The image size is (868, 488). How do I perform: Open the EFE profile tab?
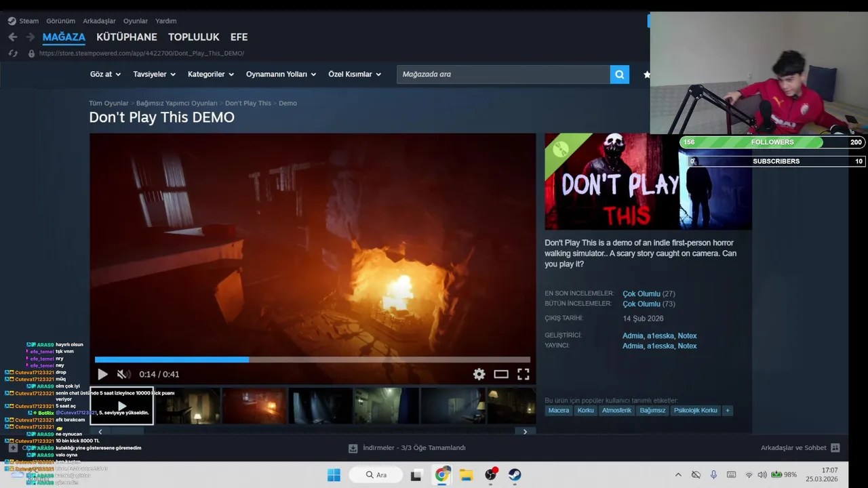click(x=239, y=37)
